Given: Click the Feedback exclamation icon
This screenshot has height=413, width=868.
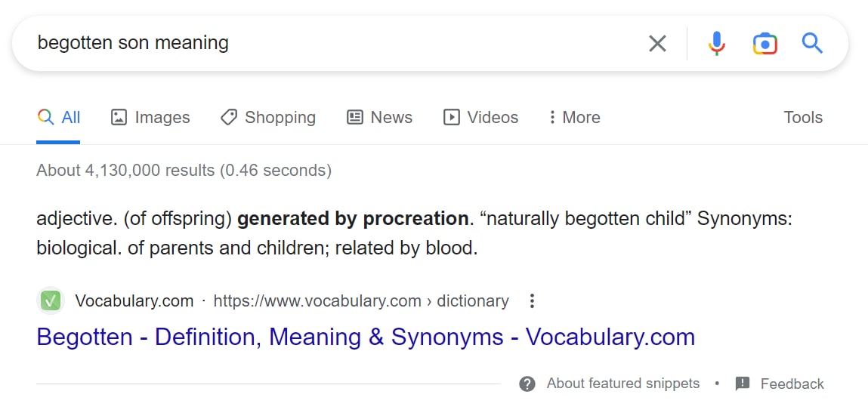Looking at the screenshot, I should (743, 384).
